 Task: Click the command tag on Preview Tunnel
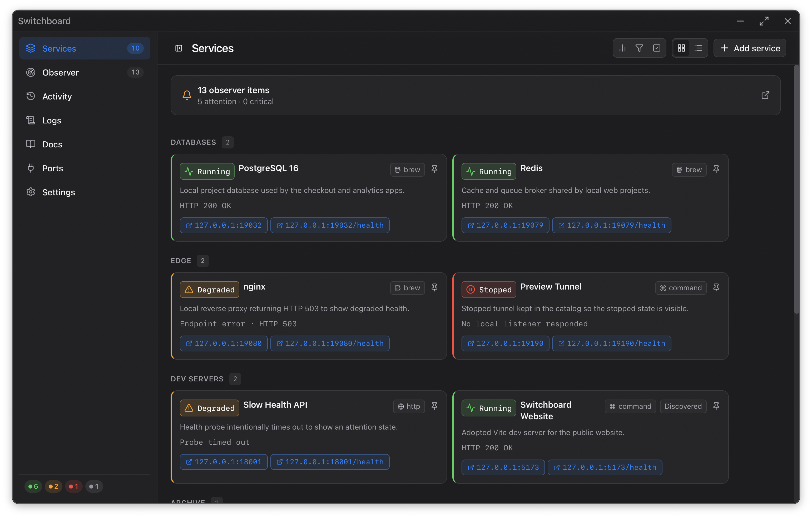coord(681,288)
